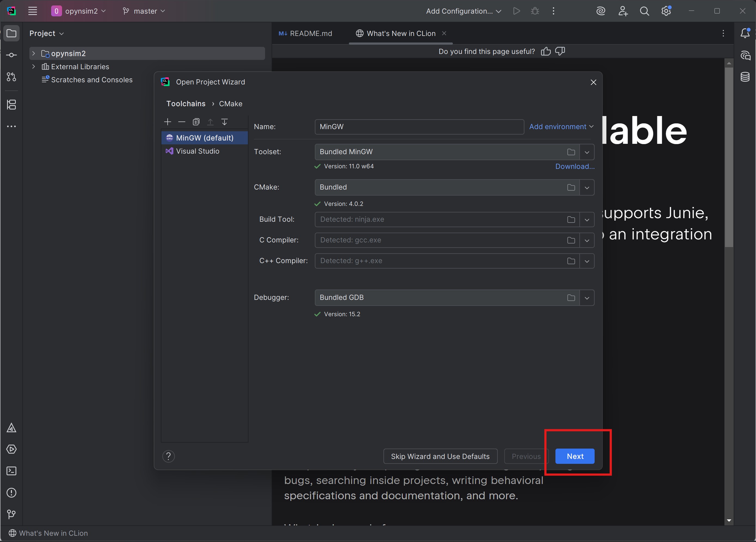This screenshot has width=756, height=542.
Task: Open Pull Requests sidebar icon
Action: pyautogui.click(x=11, y=77)
